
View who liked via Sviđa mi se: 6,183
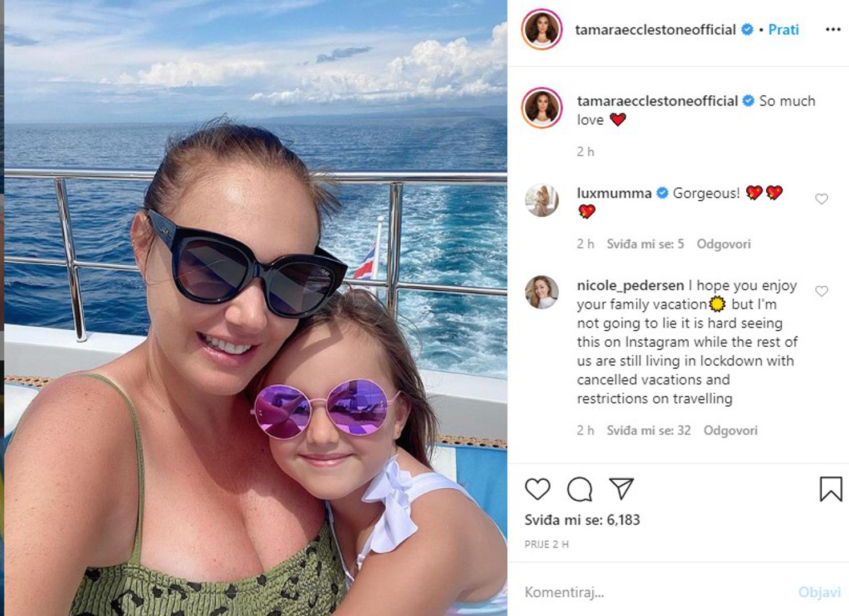click(583, 520)
